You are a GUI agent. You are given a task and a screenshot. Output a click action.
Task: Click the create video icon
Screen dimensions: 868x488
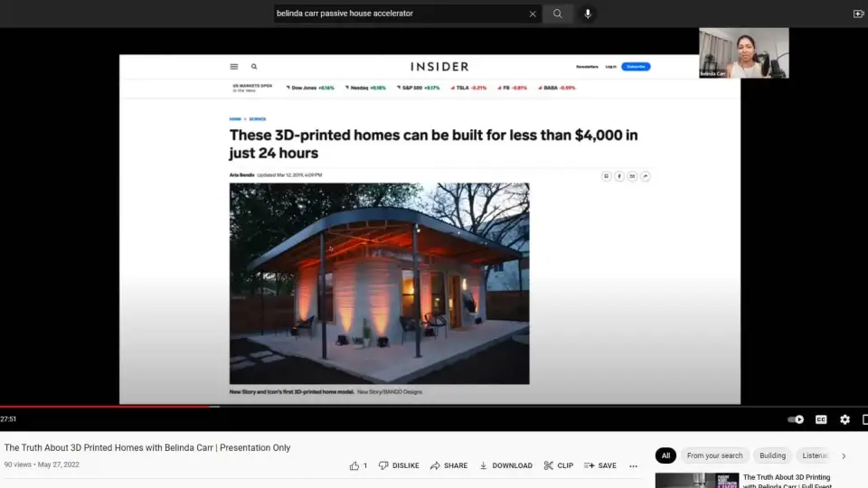[x=858, y=14]
